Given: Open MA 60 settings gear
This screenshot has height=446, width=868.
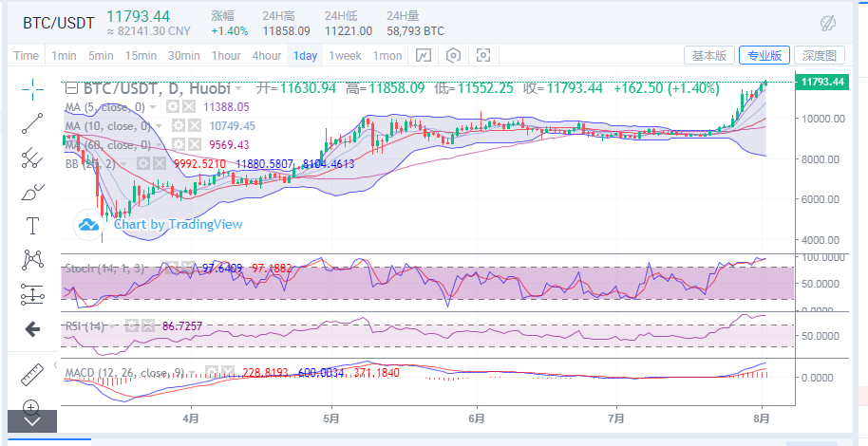Looking at the screenshot, I should tap(178, 145).
